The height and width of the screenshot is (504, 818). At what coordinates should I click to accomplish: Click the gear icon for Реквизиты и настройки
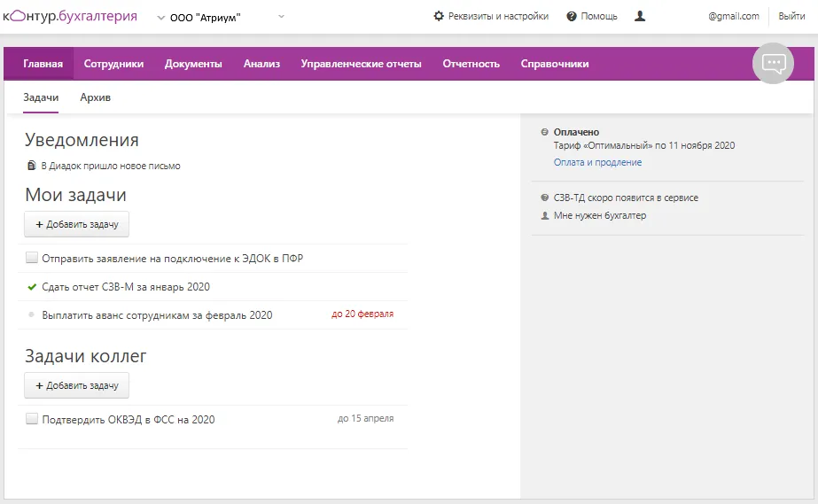(x=439, y=16)
